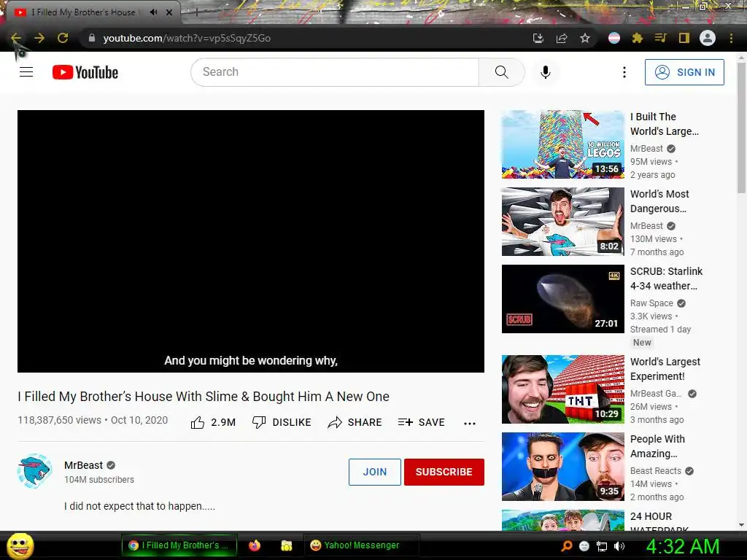Image resolution: width=747 pixels, height=560 pixels.
Task: Open more actions ellipsis under the video
Action: pos(470,424)
